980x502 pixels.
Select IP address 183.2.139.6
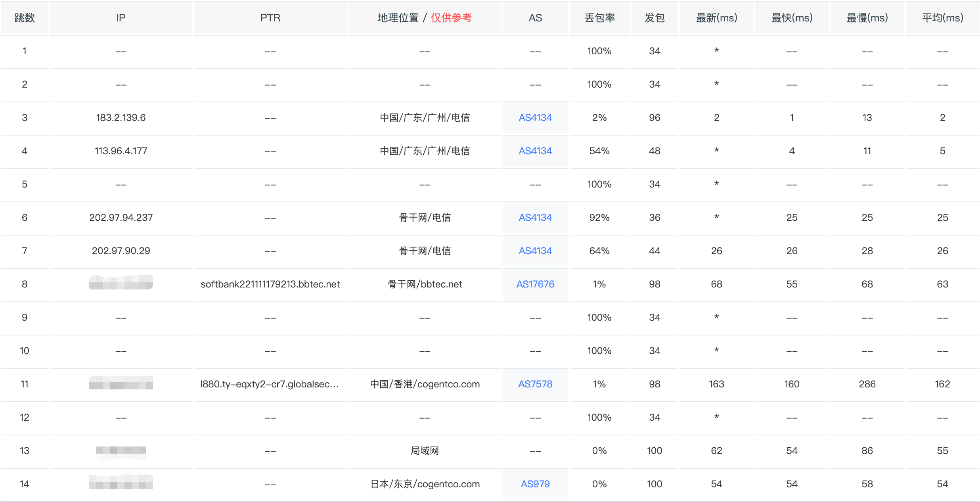click(121, 118)
